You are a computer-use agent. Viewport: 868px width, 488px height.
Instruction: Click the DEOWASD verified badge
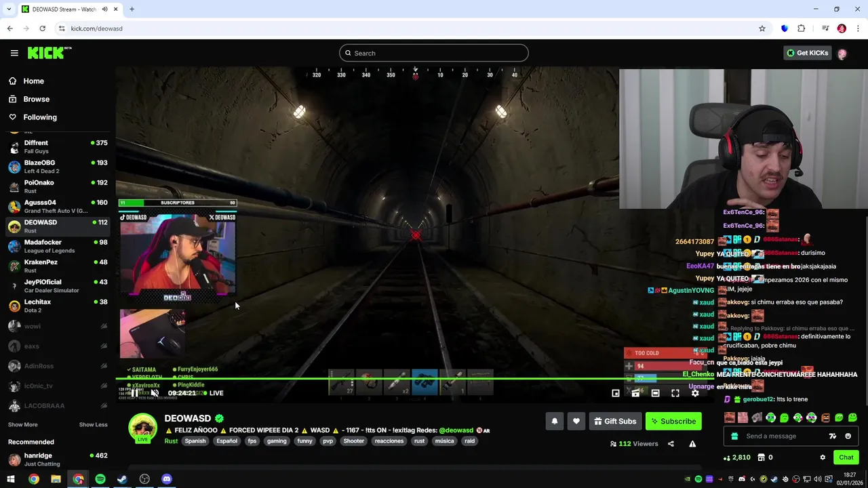tap(219, 419)
